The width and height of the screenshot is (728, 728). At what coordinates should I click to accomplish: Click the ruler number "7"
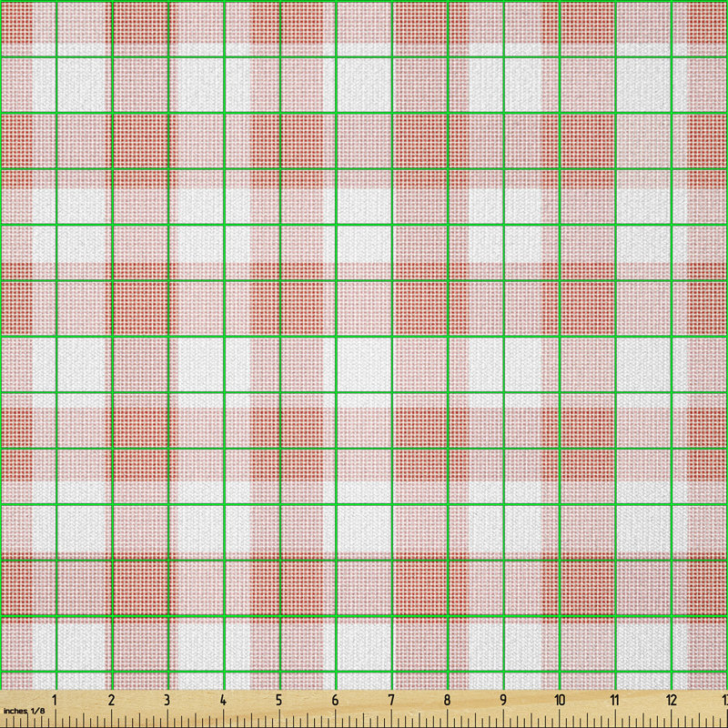391,700
